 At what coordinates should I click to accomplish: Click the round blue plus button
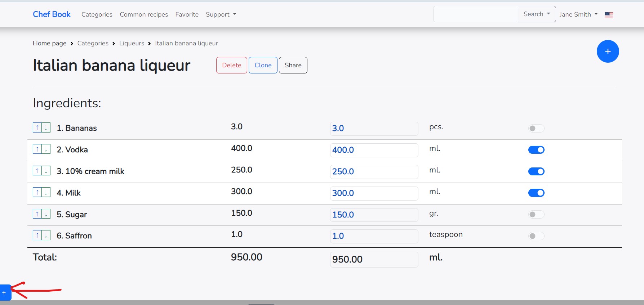[x=608, y=51]
